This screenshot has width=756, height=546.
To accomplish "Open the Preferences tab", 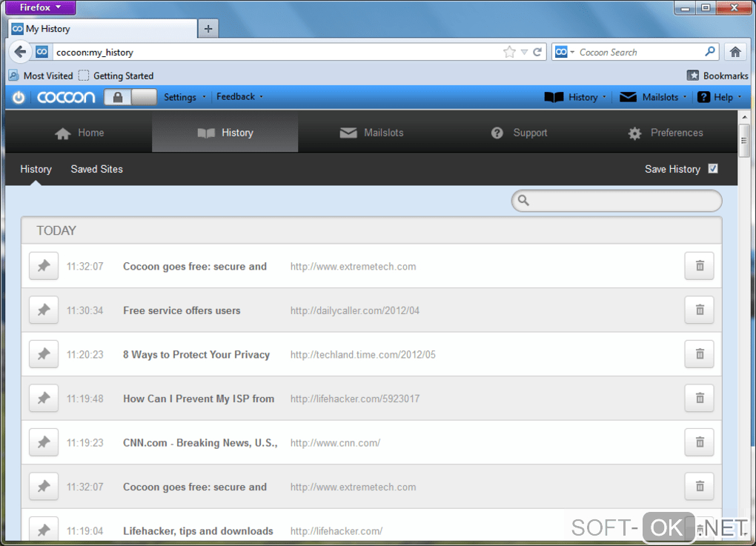I will 666,133.
